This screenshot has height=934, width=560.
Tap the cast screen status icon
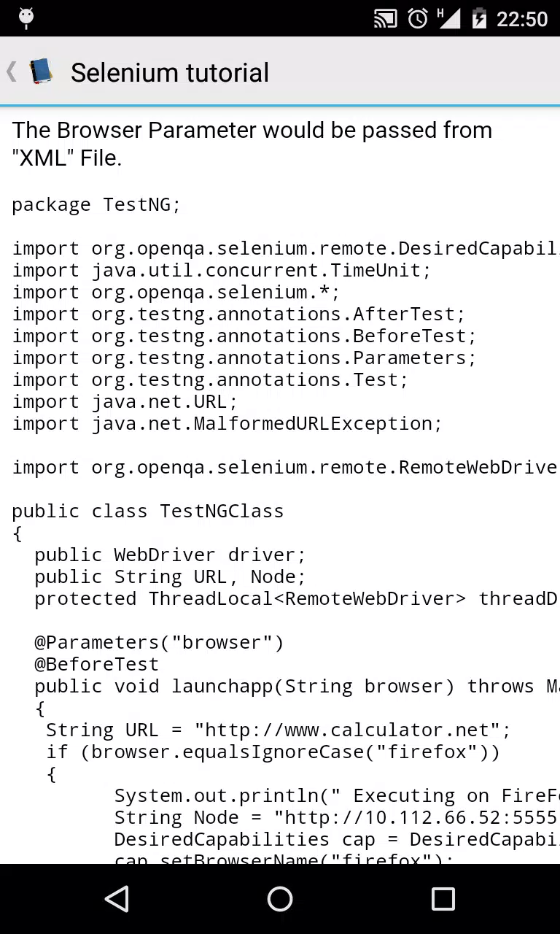385,18
